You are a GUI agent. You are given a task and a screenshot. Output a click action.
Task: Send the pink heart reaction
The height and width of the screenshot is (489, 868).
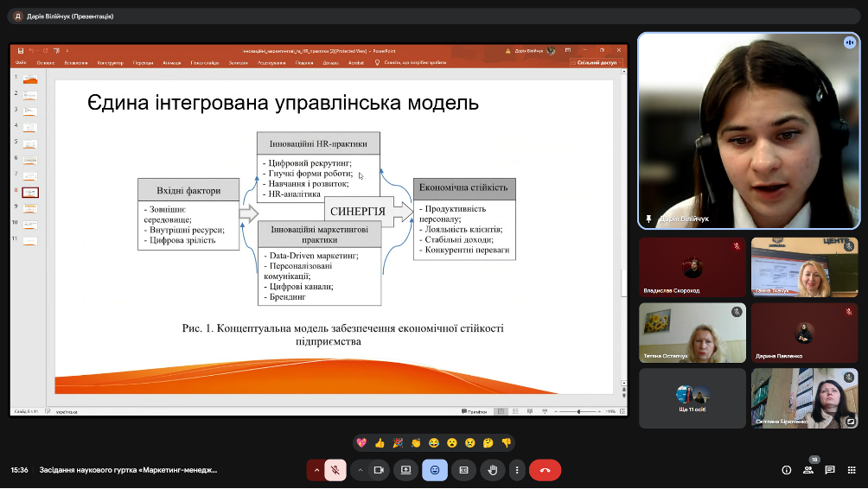click(x=361, y=442)
